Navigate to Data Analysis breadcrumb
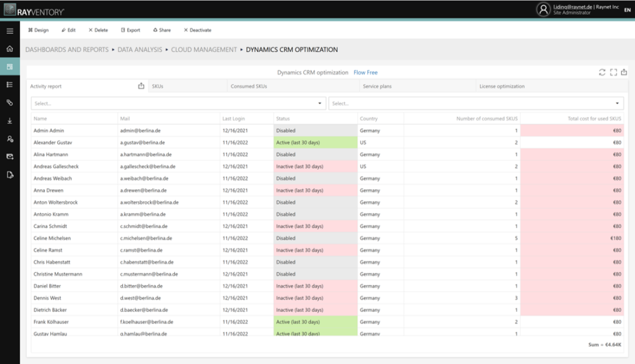This screenshot has width=635, height=364. pyautogui.click(x=140, y=50)
